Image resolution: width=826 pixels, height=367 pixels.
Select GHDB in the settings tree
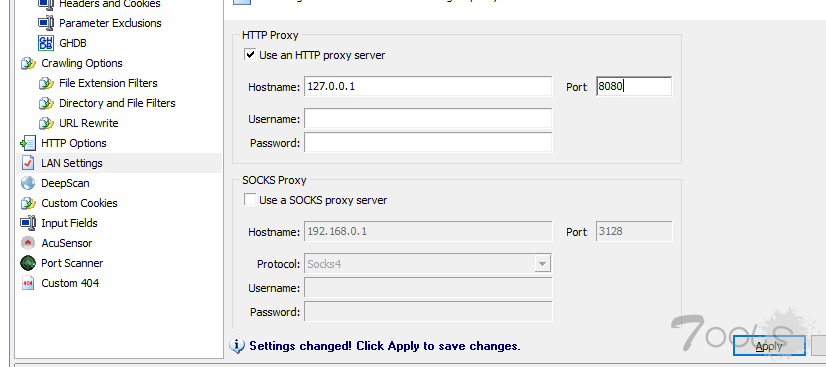(73, 43)
